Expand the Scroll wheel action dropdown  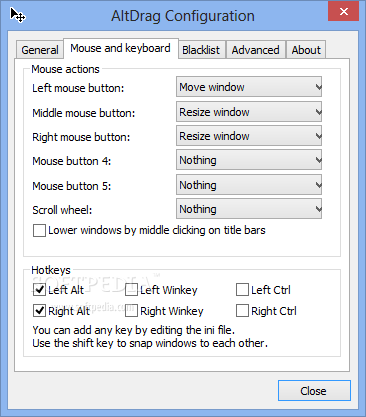click(x=249, y=209)
